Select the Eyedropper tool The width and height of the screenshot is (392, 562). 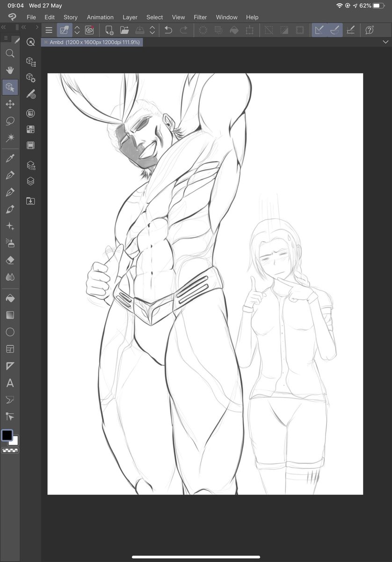(x=10, y=158)
